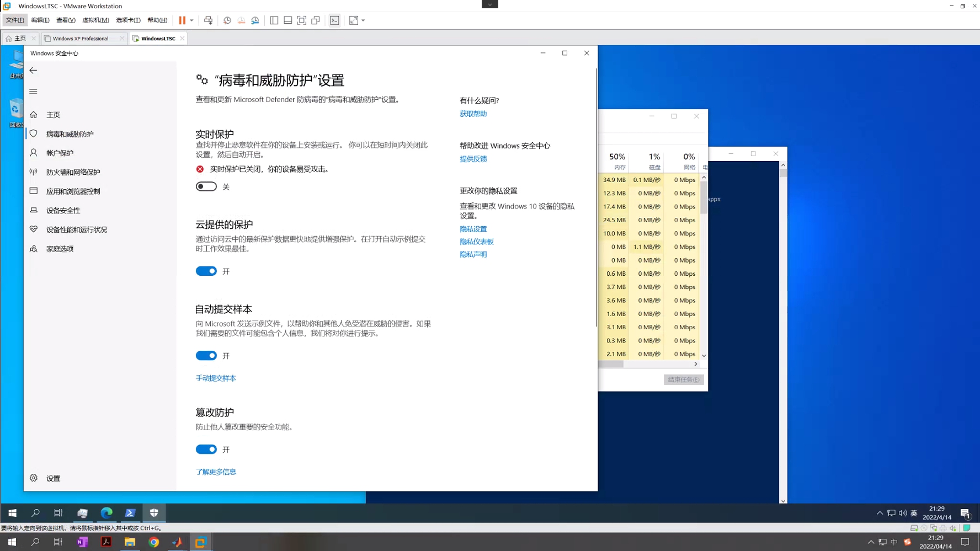Open 设备性能和运行状况 in the sidebar

(99, 229)
